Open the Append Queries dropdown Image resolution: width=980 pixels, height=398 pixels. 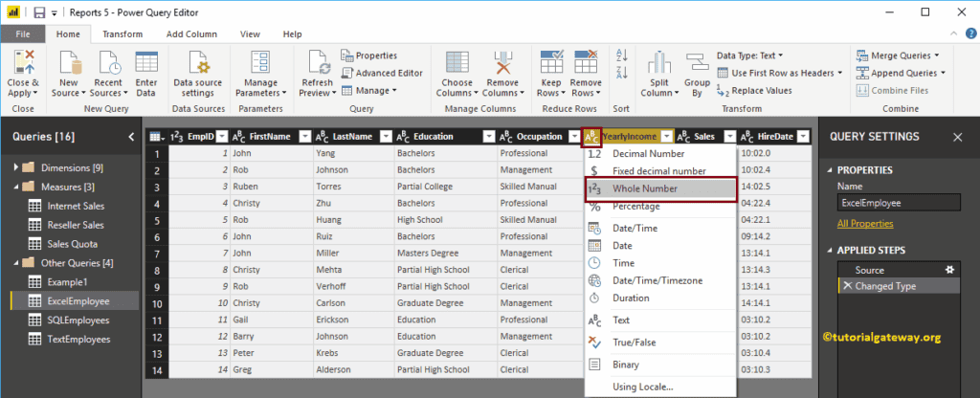click(901, 73)
